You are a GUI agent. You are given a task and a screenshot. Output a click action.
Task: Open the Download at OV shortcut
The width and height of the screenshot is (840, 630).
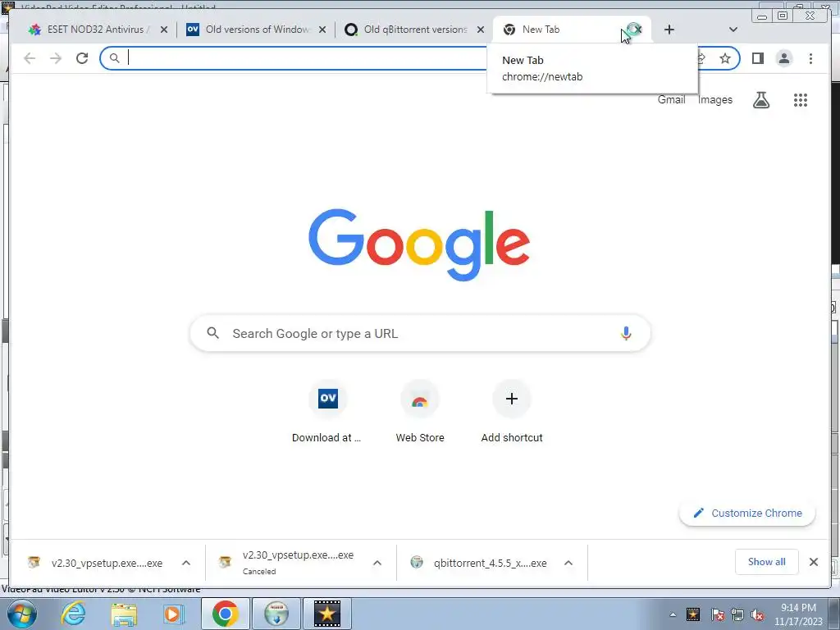coord(327,412)
